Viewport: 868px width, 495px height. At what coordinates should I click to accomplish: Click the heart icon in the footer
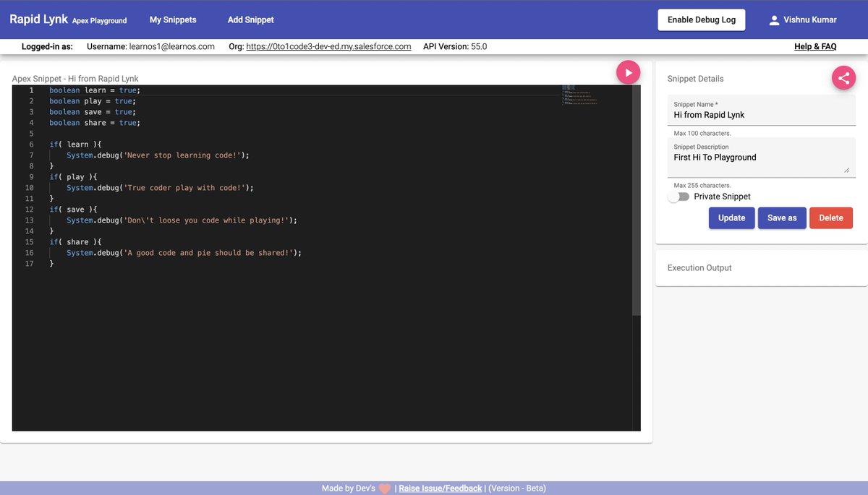click(385, 488)
